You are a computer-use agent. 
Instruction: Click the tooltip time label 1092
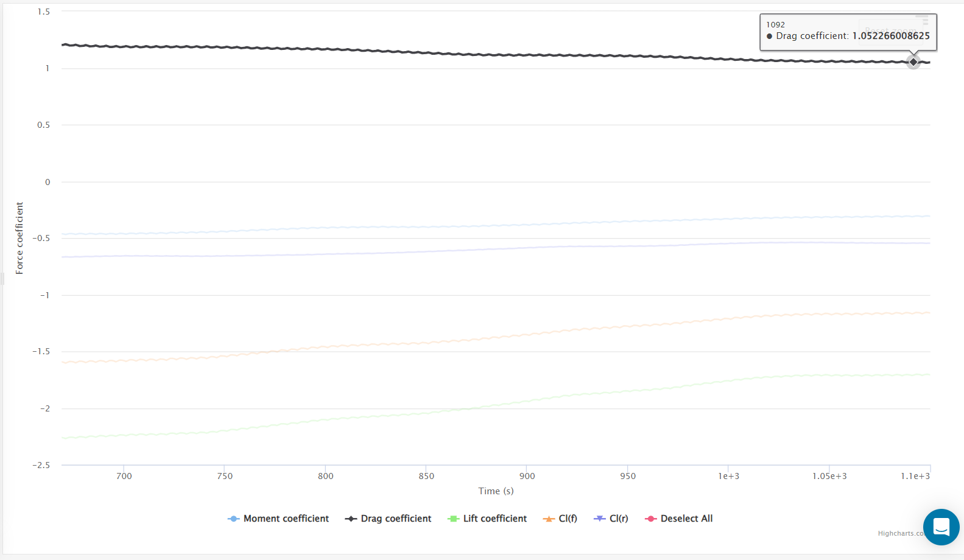click(x=775, y=25)
